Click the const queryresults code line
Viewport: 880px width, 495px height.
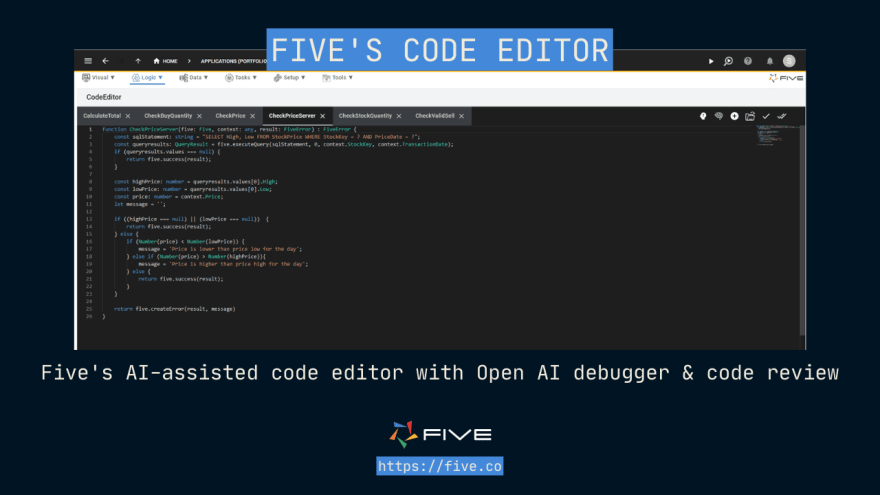283,144
